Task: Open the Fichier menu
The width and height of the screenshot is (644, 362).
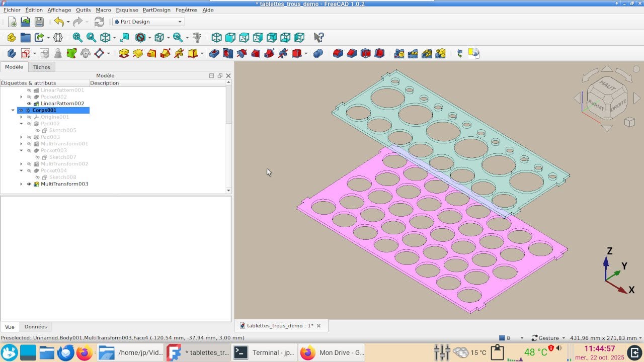Action: pyautogui.click(x=12, y=10)
